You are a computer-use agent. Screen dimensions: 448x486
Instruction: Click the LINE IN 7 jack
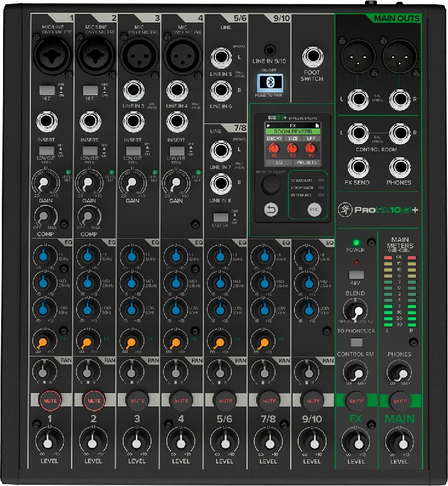coord(221,151)
